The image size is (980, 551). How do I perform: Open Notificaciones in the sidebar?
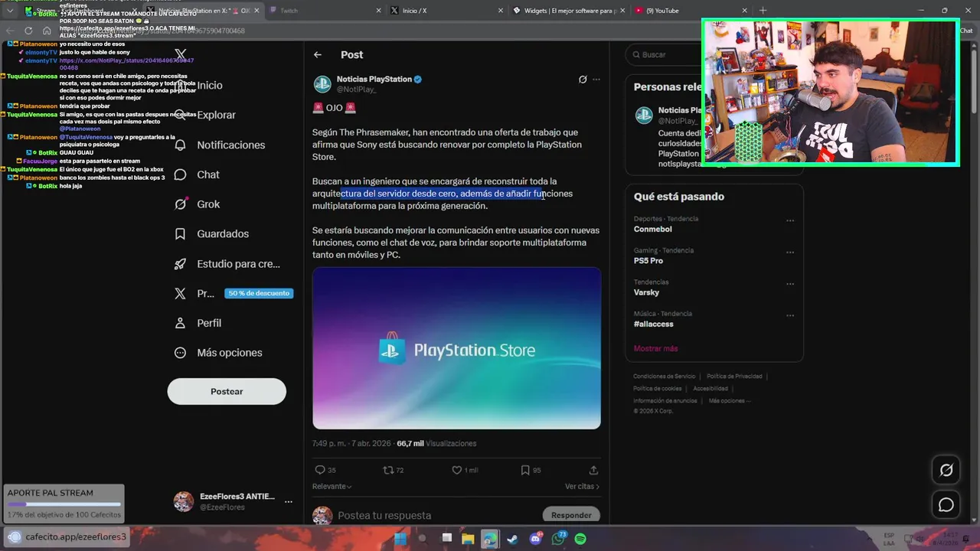click(x=220, y=145)
